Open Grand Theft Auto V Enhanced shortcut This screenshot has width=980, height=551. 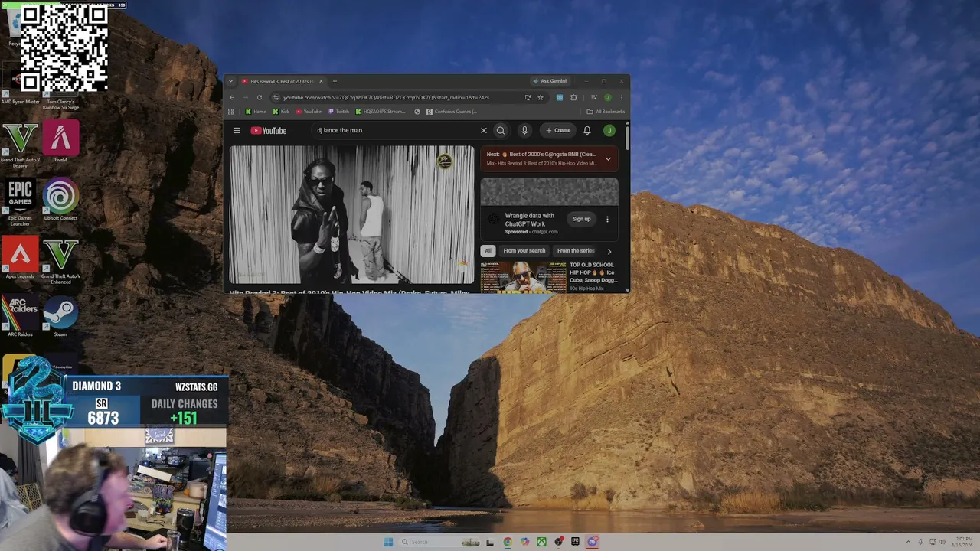60,262
